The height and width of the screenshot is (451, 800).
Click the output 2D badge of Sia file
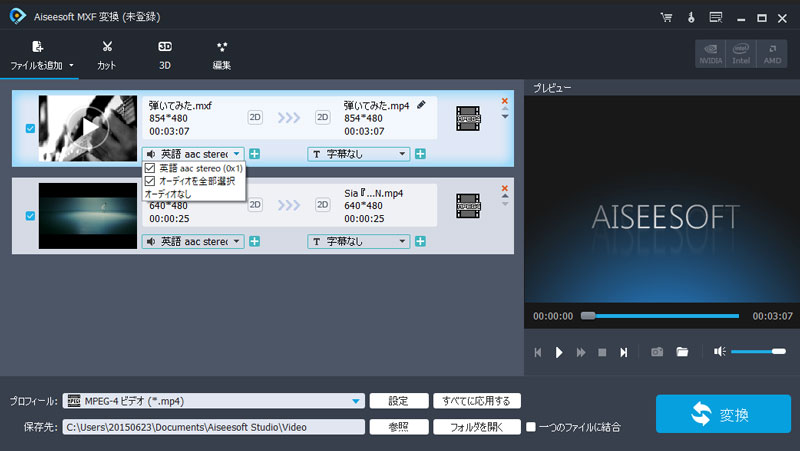click(x=322, y=205)
